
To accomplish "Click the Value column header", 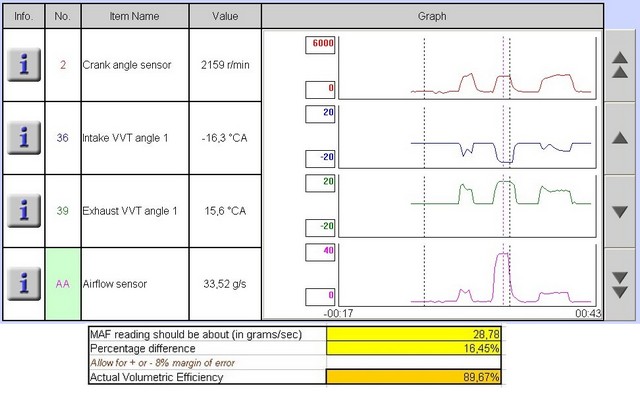I will pyautogui.click(x=225, y=16).
